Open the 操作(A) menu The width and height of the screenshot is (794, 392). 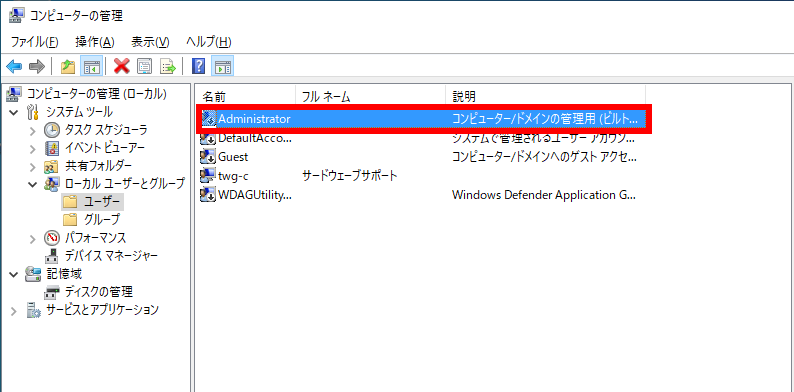click(95, 42)
